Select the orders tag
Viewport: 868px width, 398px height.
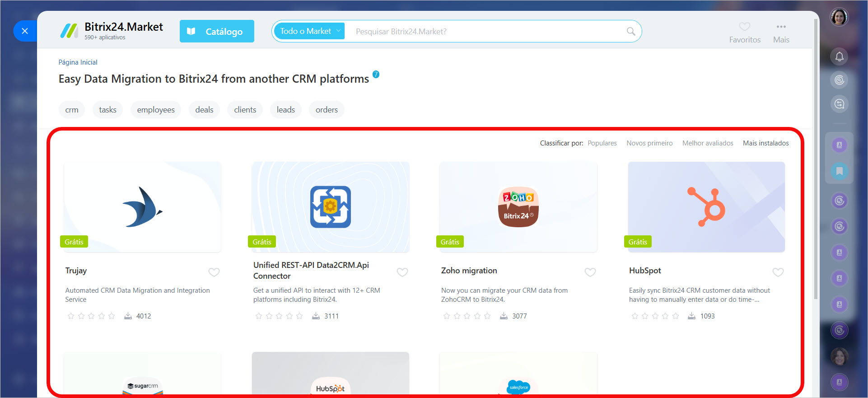(327, 110)
